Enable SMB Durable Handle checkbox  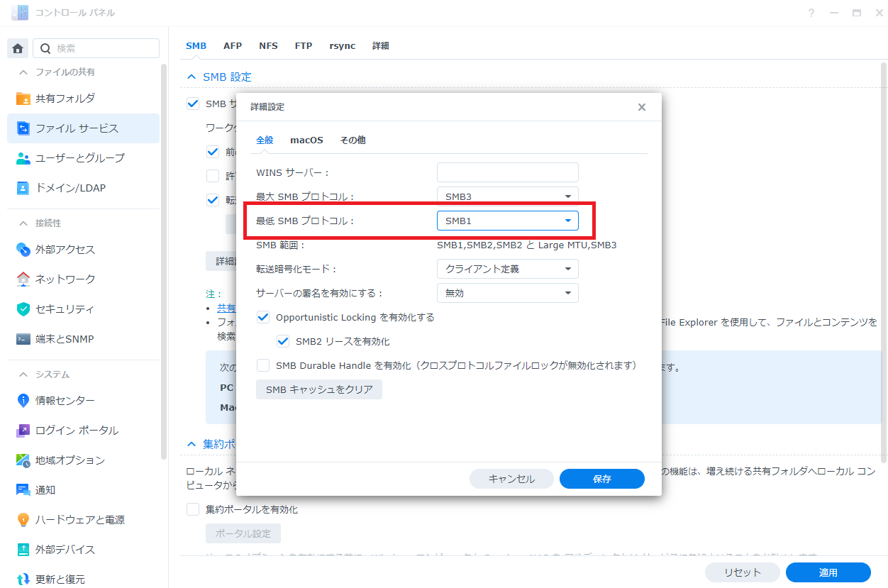(263, 365)
